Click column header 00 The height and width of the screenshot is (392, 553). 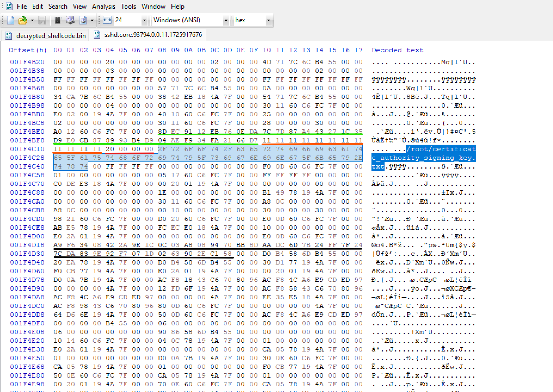(x=57, y=50)
